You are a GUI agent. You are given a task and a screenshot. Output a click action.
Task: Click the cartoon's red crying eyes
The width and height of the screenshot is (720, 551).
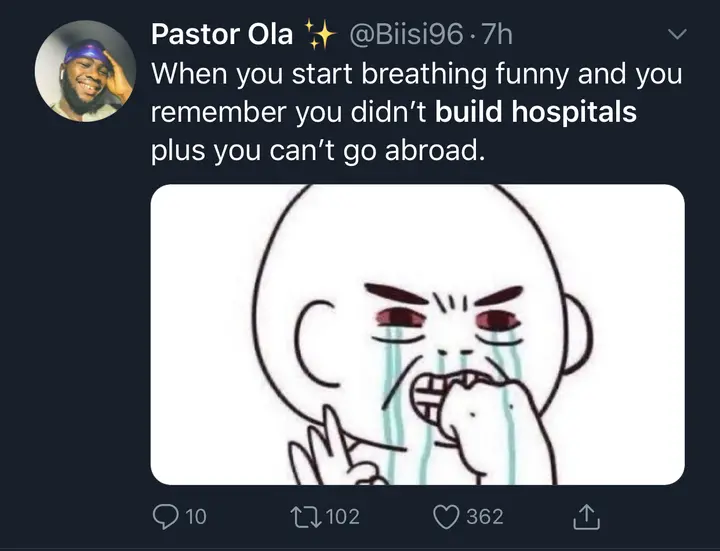449,319
